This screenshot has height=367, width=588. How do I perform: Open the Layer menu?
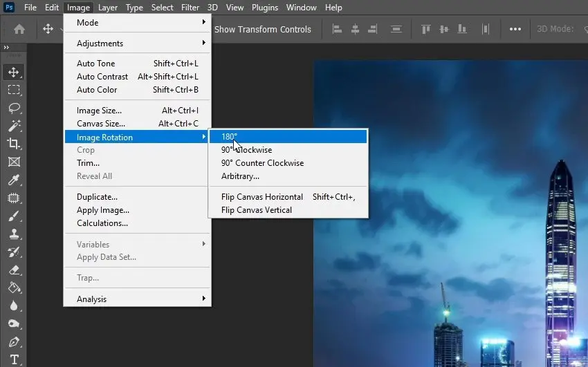point(108,8)
